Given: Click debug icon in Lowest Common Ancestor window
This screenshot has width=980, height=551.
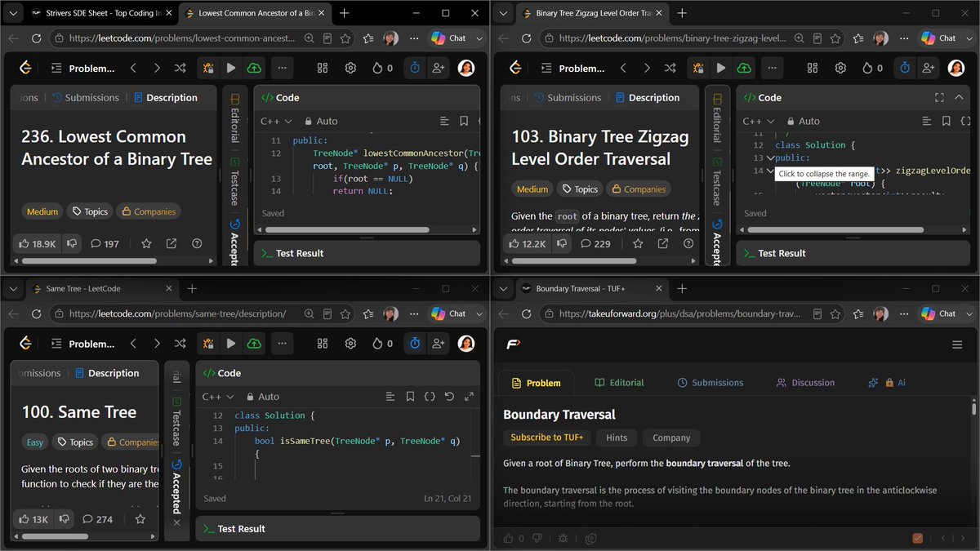Looking at the screenshot, I should 208,69.
